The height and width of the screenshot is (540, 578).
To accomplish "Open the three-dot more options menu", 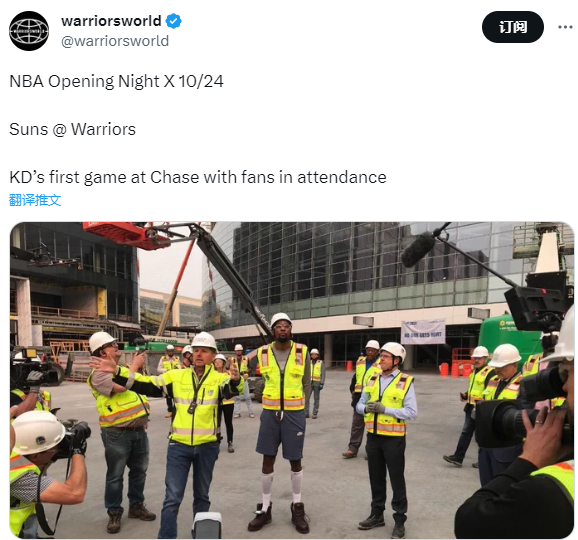I will (x=565, y=27).
